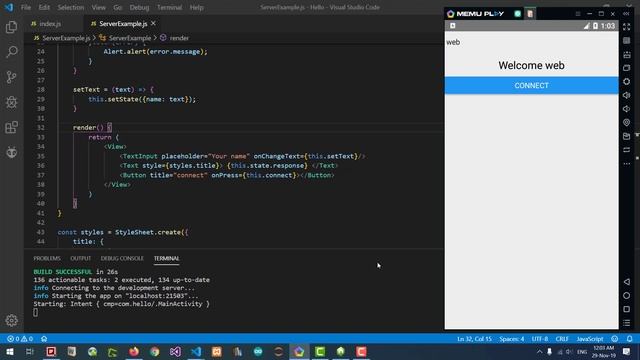This screenshot has height=360, width=640.
Task: Open the Windows Start menu
Action: pos(9,351)
